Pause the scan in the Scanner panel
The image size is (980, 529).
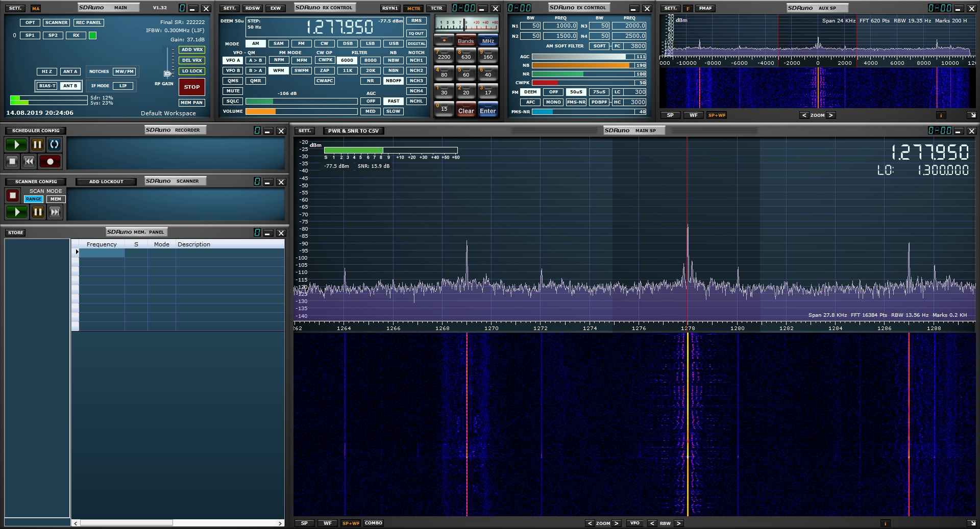[38, 212]
